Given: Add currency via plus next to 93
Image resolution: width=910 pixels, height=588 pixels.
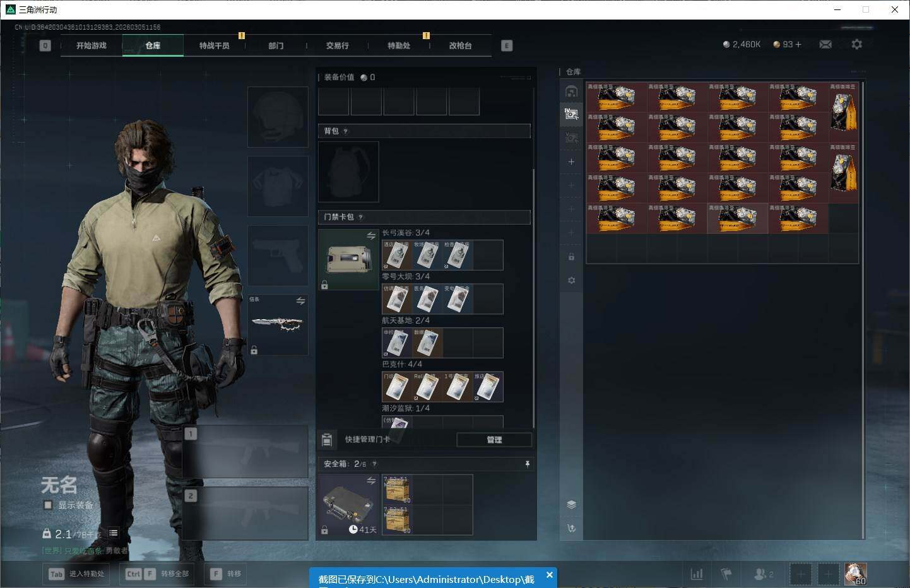Looking at the screenshot, I should pyautogui.click(x=798, y=44).
